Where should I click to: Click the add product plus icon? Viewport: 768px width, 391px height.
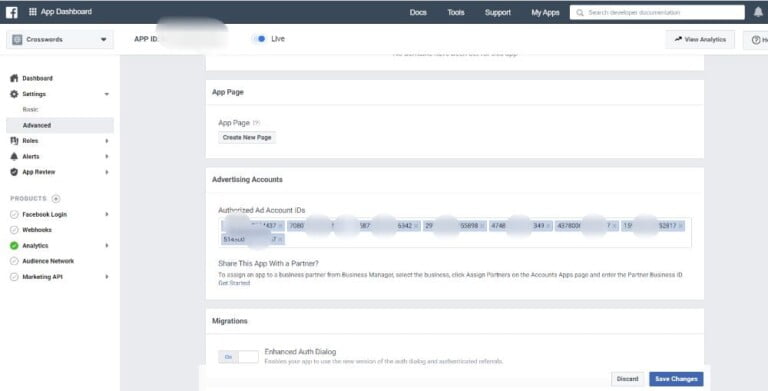tap(56, 198)
